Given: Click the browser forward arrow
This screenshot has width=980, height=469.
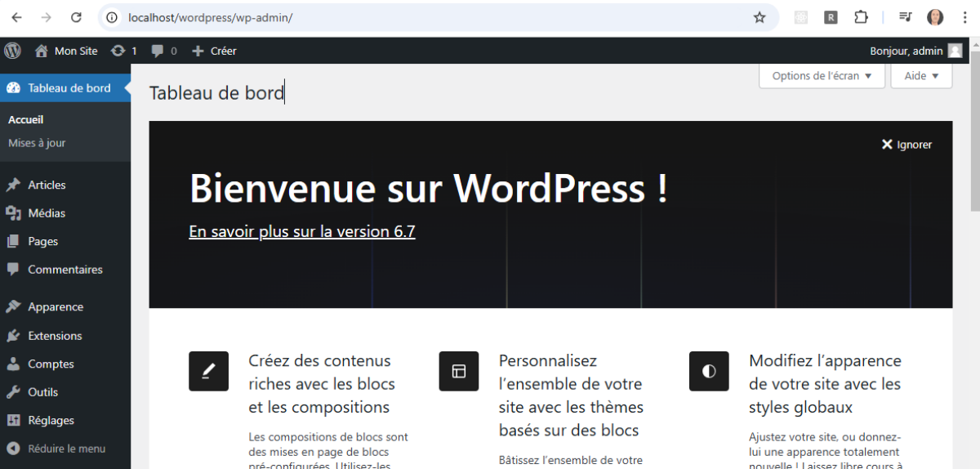Looking at the screenshot, I should click(x=47, y=17).
